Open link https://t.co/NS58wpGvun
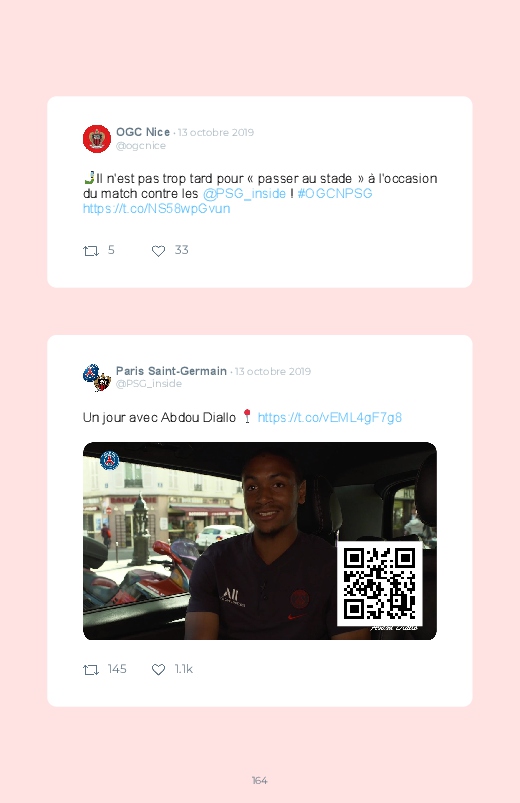The width and height of the screenshot is (520, 803). (156, 208)
